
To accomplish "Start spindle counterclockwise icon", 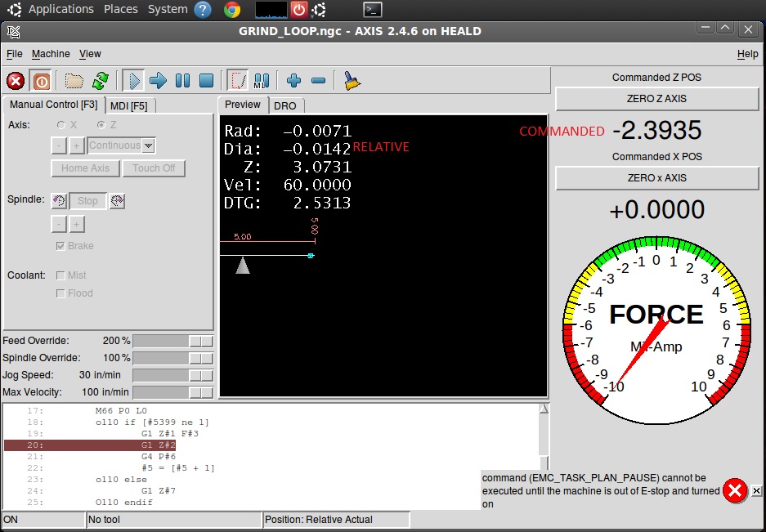I will (x=59, y=200).
